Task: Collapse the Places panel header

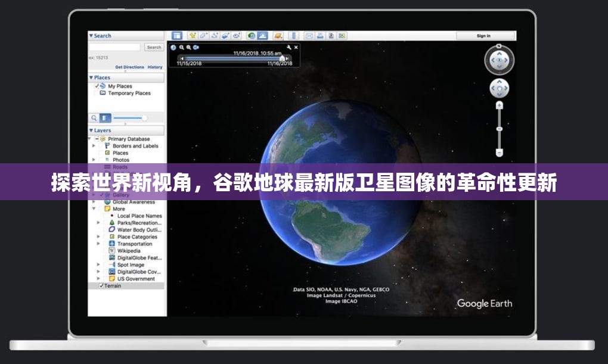Action: pyautogui.click(x=126, y=77)
